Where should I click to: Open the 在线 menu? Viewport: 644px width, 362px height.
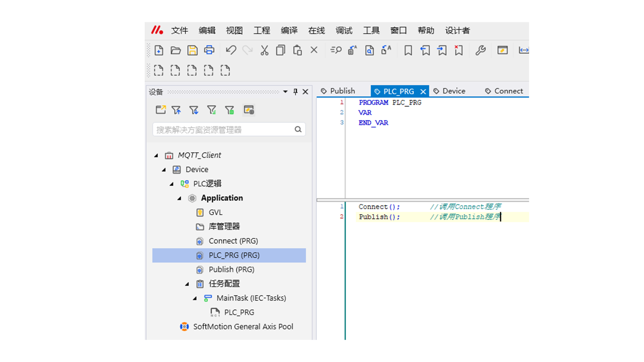[317, 31]
